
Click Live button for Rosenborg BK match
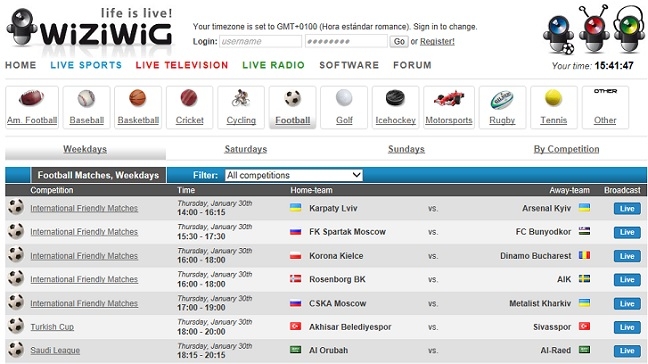click(x=627, y=280)
